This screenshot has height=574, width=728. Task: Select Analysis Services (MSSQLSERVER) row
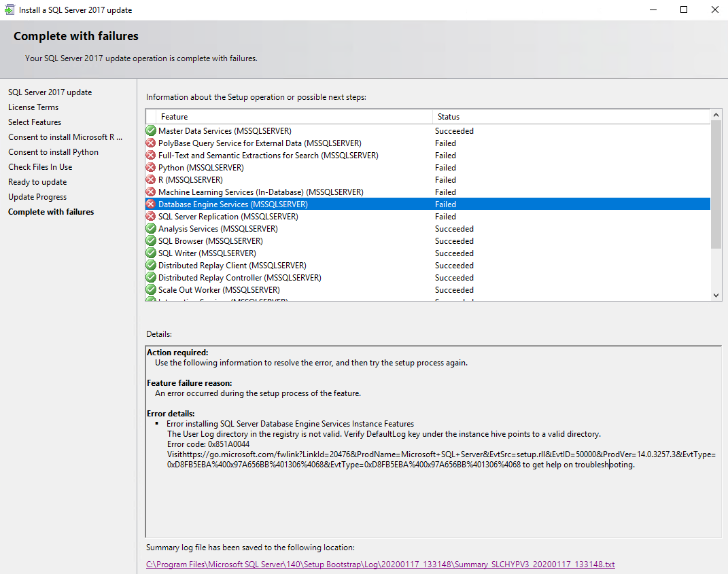pos(428,229)
